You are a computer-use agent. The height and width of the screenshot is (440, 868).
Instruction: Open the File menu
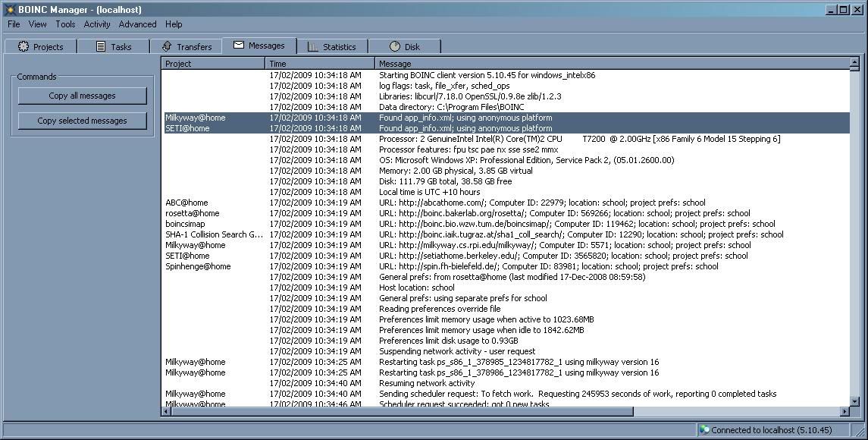pyautogui.click(x=14, y=24)
